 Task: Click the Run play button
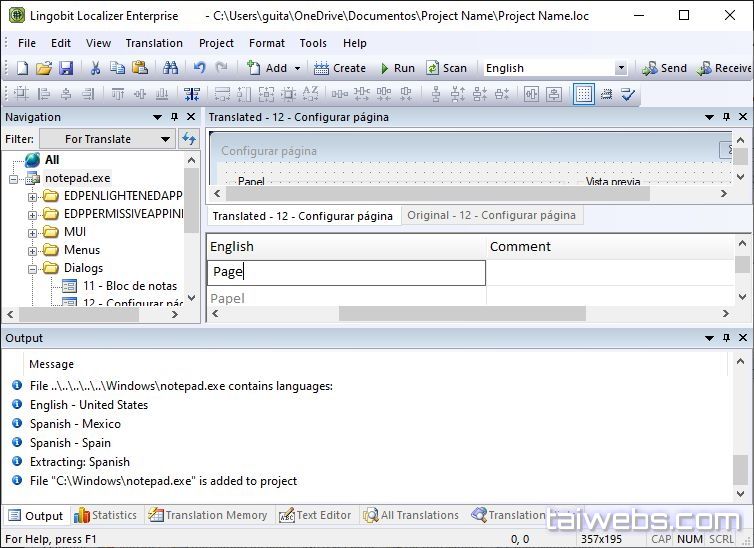click(x=396, y=68)
